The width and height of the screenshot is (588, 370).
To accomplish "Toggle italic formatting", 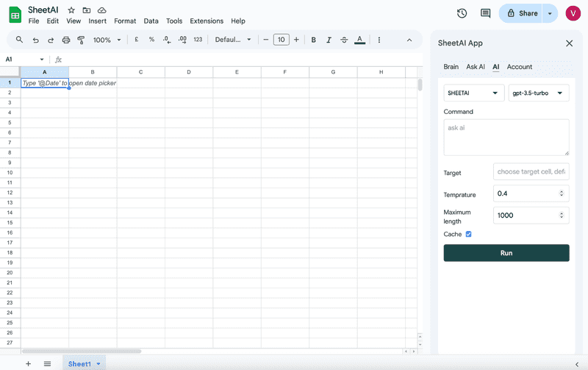I will coord(329,40).
